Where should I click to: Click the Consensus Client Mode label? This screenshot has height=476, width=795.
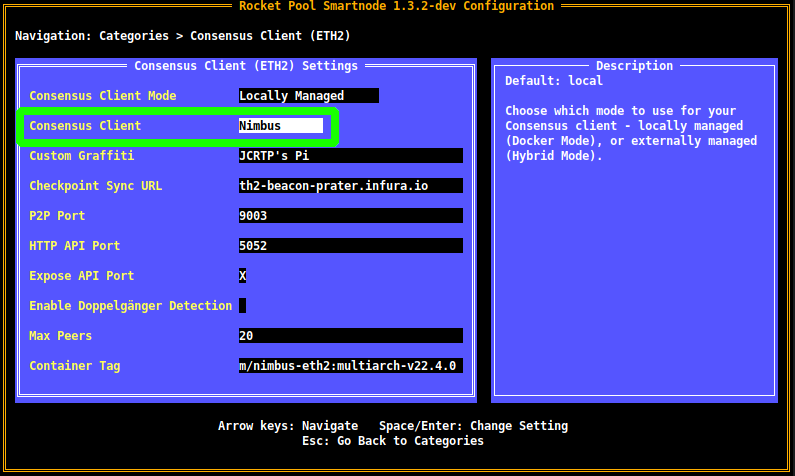coord(103,96)
